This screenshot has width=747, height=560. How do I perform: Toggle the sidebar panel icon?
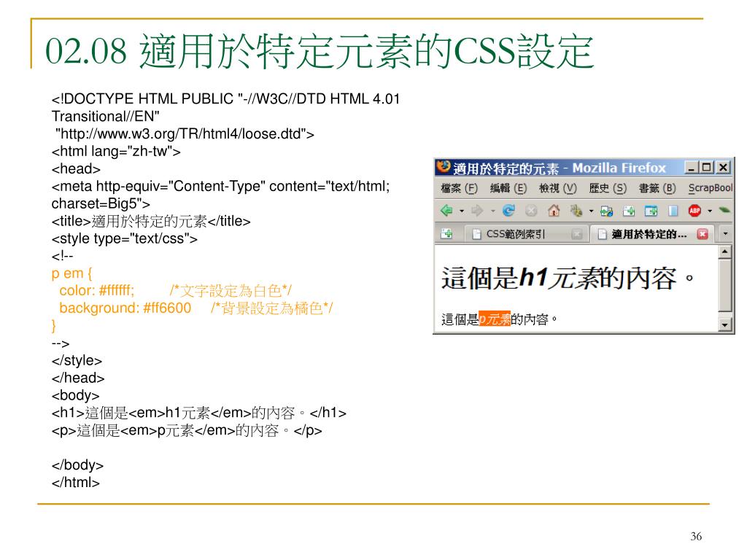tap(673, 211)
